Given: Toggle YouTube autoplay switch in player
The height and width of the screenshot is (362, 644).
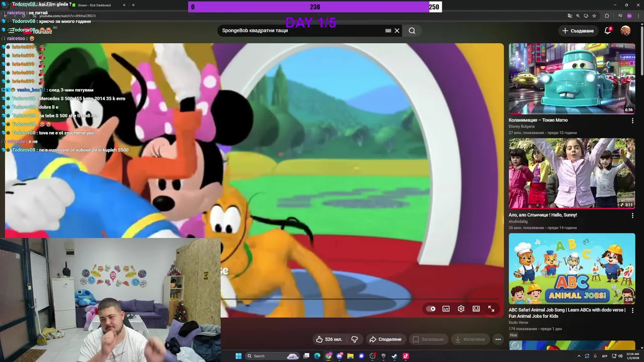Looking at the screenshot, I should pyautogui.click(x=431, y=309).
